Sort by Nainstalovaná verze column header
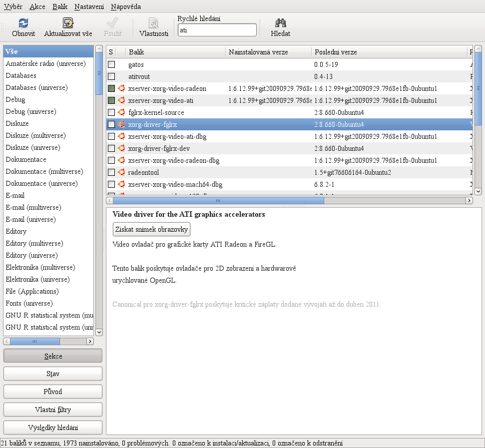 (x=269, y=52)
